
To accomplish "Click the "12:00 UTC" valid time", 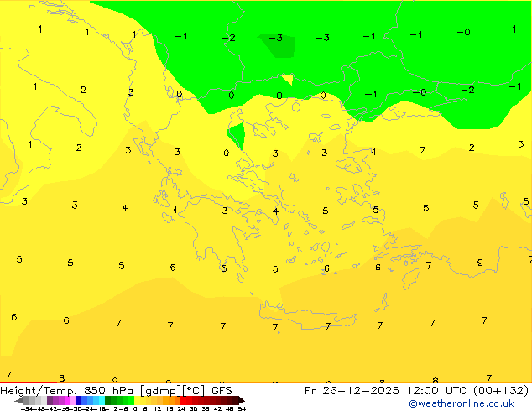I will pyautogui.click(x=437, y=391).
